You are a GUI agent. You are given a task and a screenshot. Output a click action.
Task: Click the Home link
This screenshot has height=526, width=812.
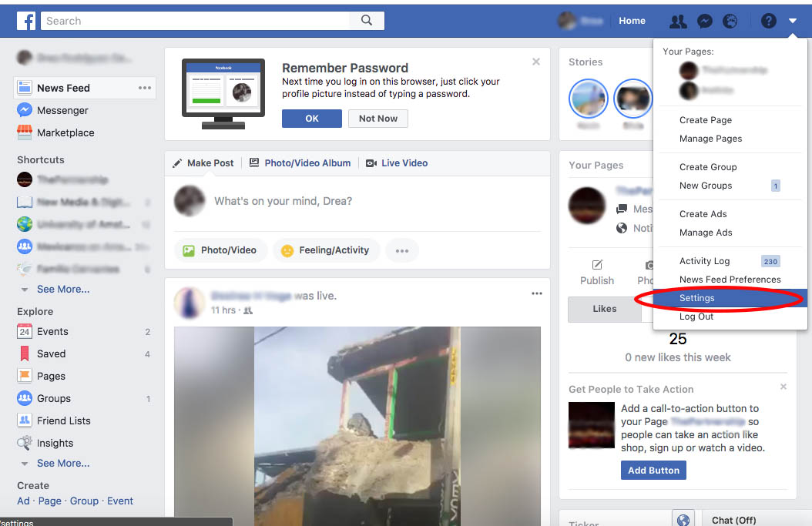click(x=632, y=21)
